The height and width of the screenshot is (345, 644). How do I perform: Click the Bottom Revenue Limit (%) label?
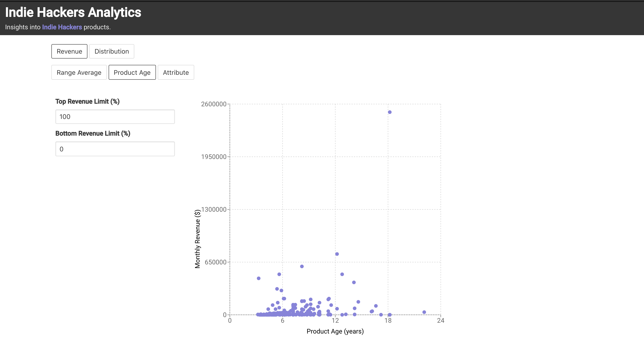[x=93, y=133]
